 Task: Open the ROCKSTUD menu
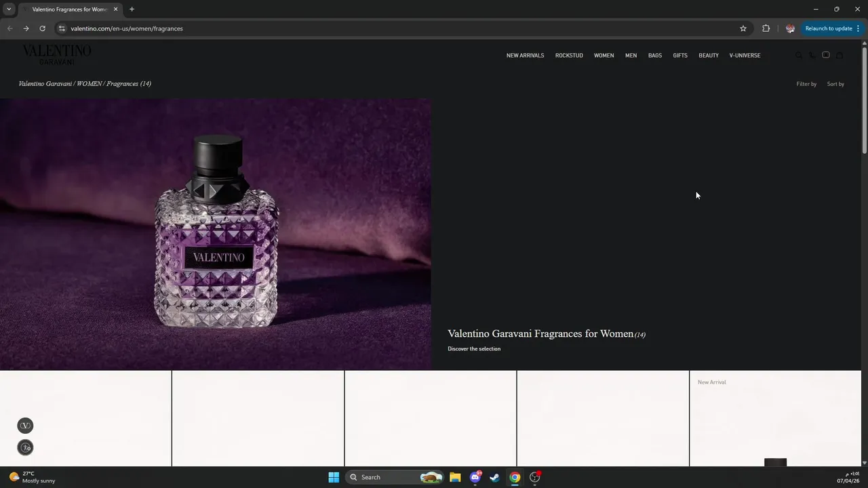[569, 56]
